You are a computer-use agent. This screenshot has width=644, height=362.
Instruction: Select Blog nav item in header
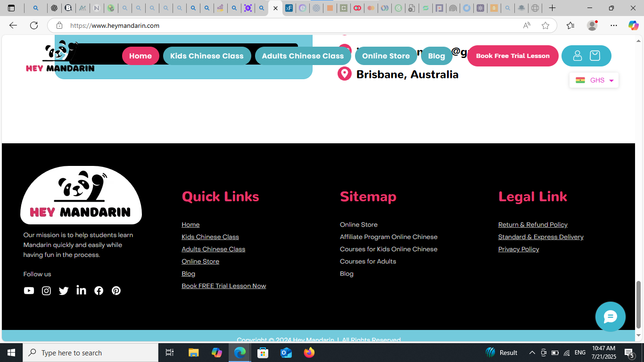(437, 56)
